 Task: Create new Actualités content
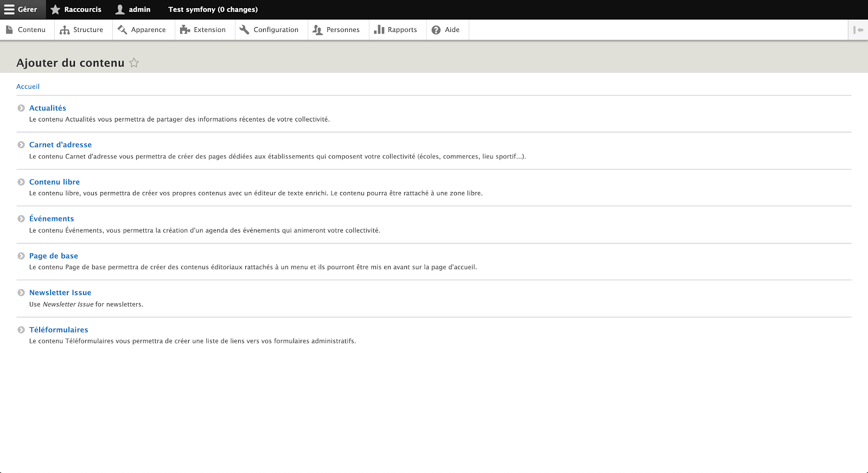48,108
